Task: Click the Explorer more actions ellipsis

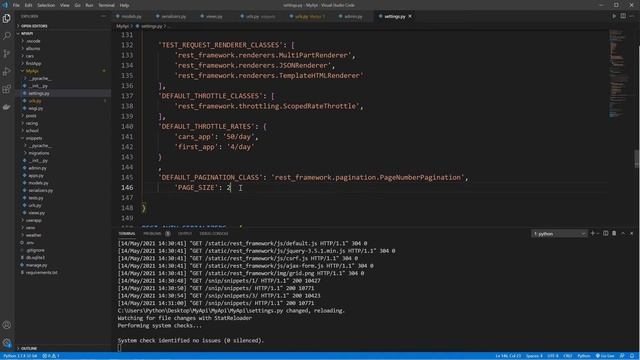Action: [x=104, y=16]
